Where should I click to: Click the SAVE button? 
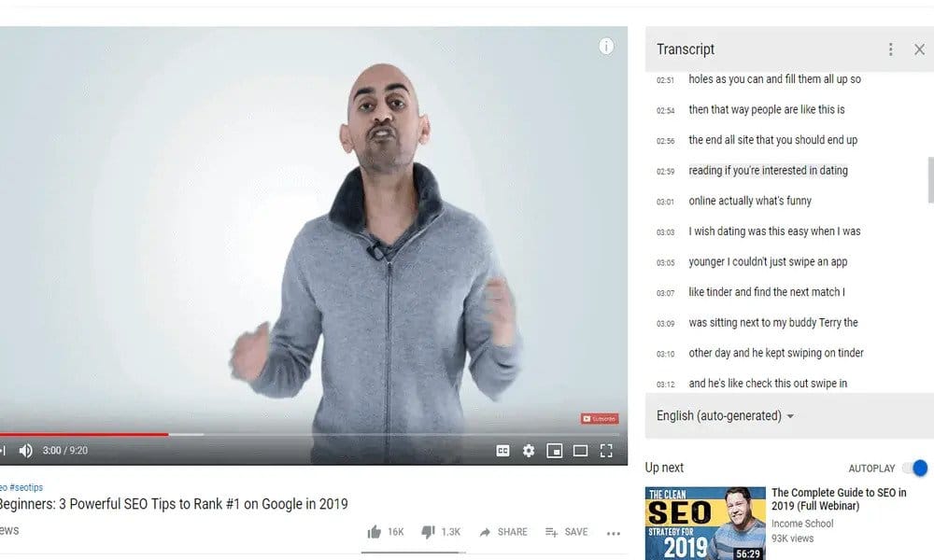click(567, 531)
